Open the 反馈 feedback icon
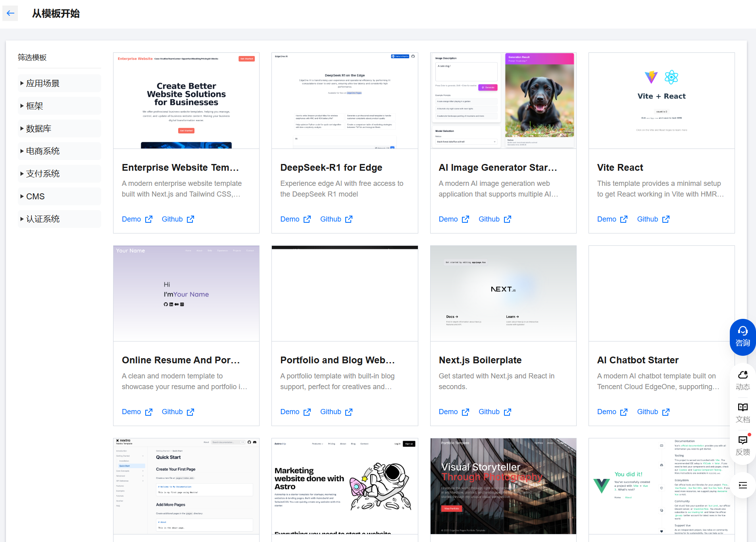Viewport: 756px width, 542px height. point(743,446)
